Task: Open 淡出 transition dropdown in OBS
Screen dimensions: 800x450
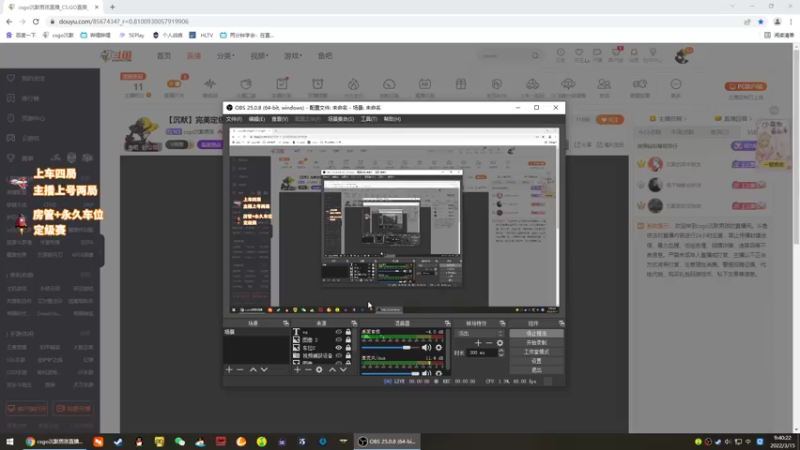Action: 479,333
